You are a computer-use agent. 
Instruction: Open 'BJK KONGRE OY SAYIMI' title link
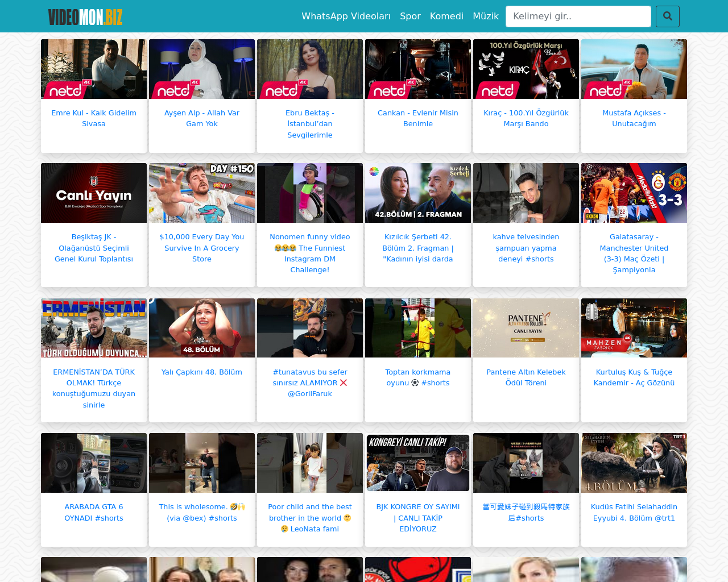point(418,518)
